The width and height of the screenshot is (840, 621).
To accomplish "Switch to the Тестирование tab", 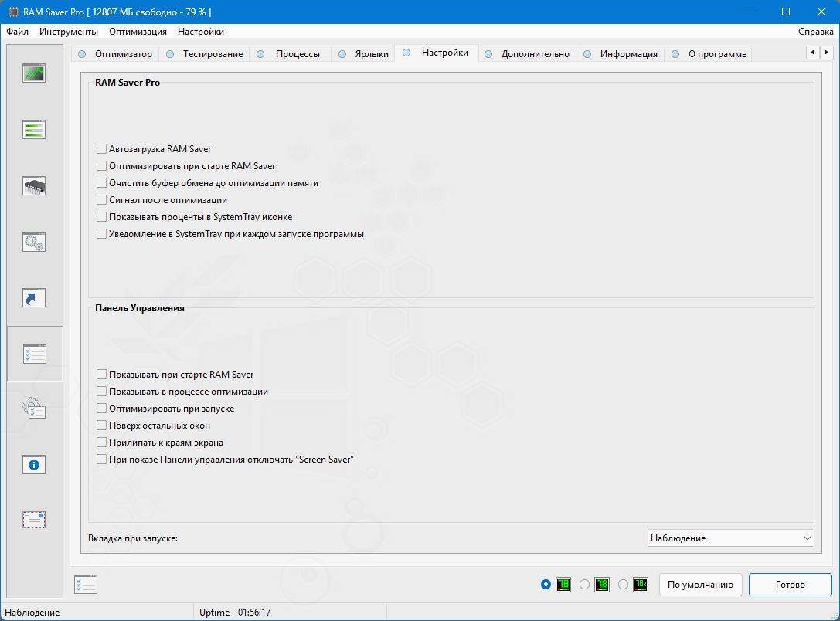I will coord(205,54).
